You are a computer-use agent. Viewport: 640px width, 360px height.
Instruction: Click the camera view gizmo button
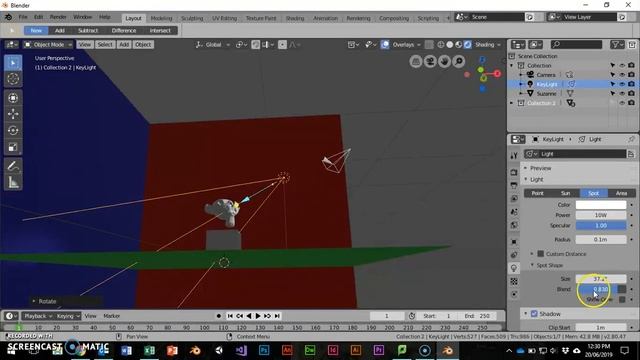(x=430, y=61)
